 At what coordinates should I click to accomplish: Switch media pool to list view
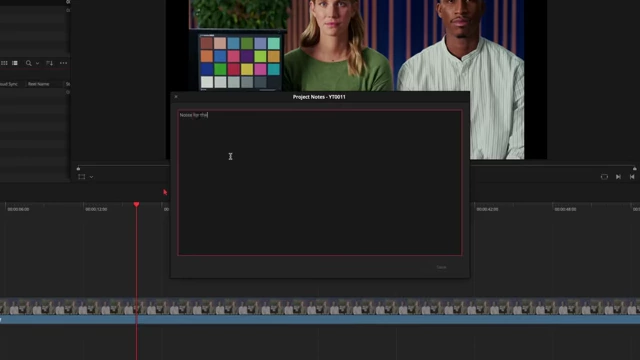coord(15,63)
